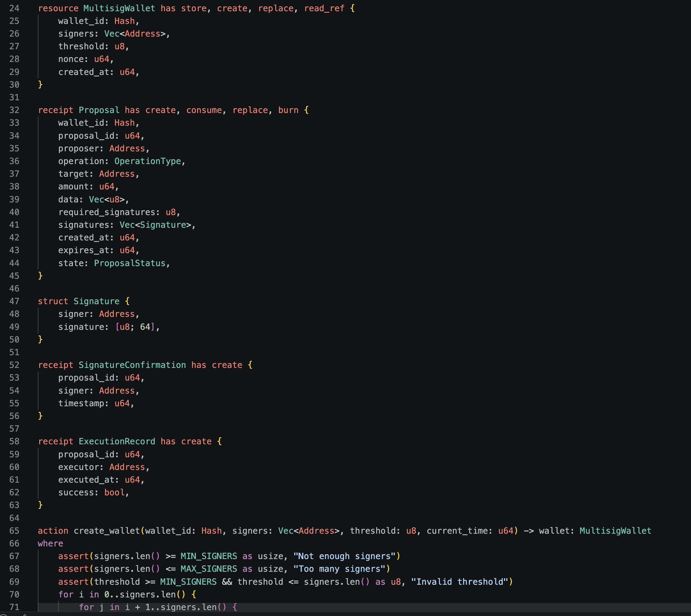The height and width of the screenshot is (616, 691).
Task: Click struct keyword on line 47
Action: point(53,301)
